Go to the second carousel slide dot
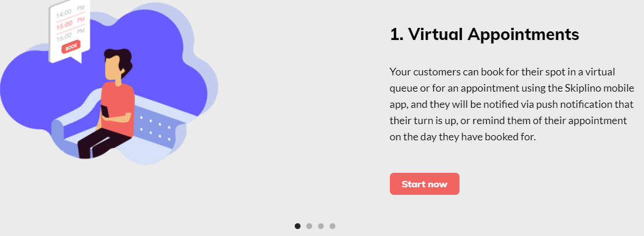The width and height of the screenshot is (644, 236). click(x=309, y=226)
